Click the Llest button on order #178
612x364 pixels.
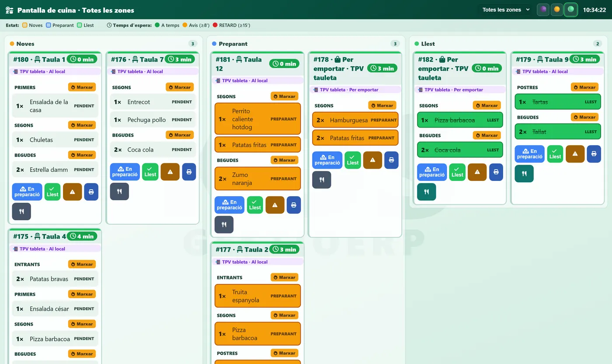coord(353,160)
